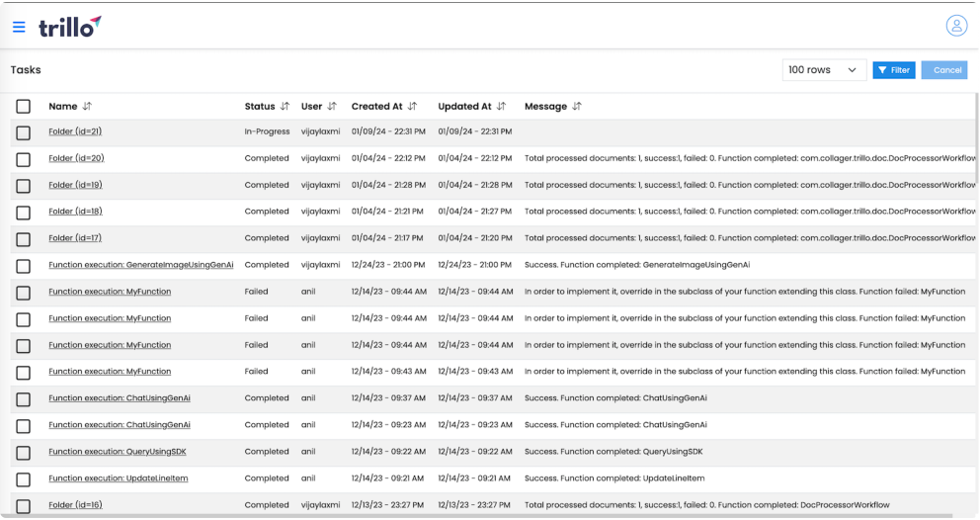Open the hamburger navigation menu

pos(19,27)
